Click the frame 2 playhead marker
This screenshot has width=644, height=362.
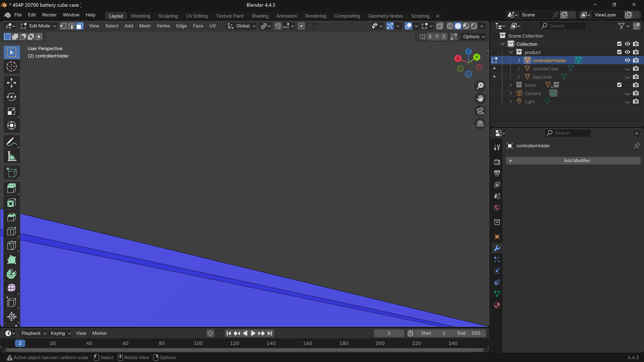20,343
